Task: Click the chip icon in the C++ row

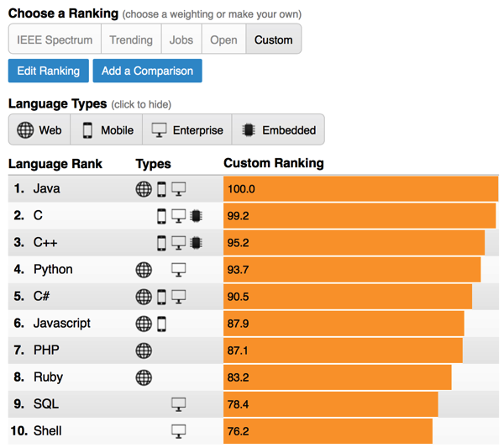Action: (196, 243)
